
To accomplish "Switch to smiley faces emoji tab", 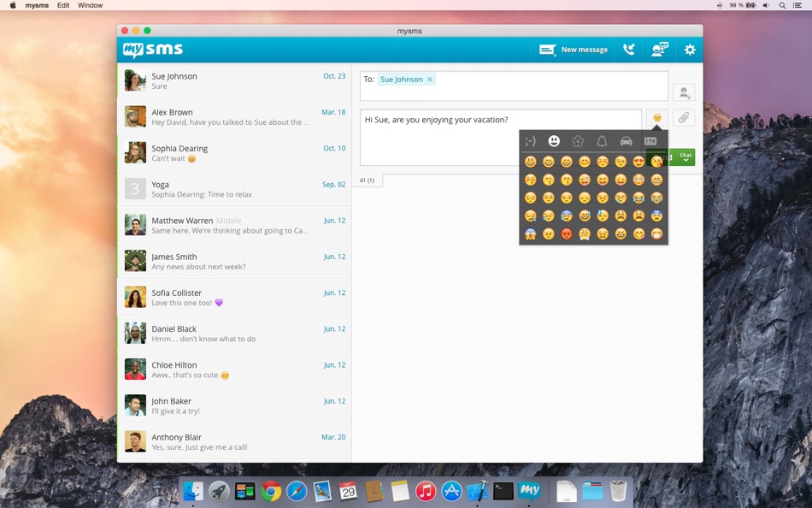I will [x=554, y=141].
